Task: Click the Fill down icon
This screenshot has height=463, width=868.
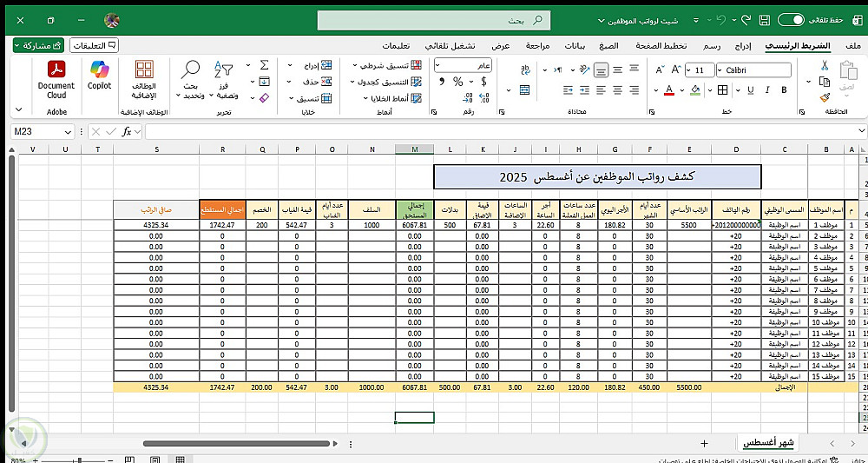Action: click(265, 82)
